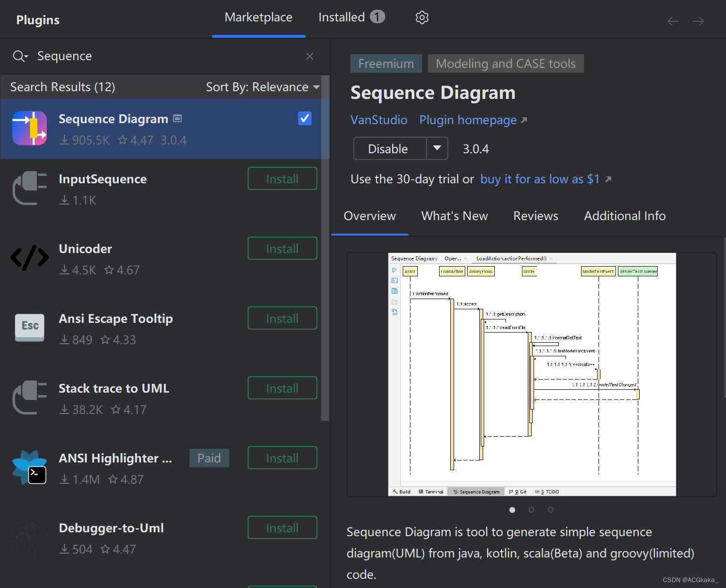This screenshot has height=588, width=726.
Task: Install the Stack trace to UML plugin
Action: click(283, 388)
